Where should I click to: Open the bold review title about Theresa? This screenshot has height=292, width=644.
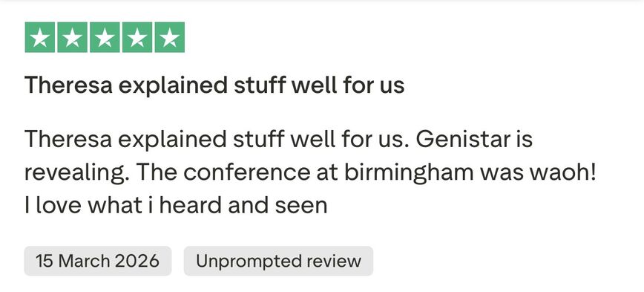[x=214, y=85]
